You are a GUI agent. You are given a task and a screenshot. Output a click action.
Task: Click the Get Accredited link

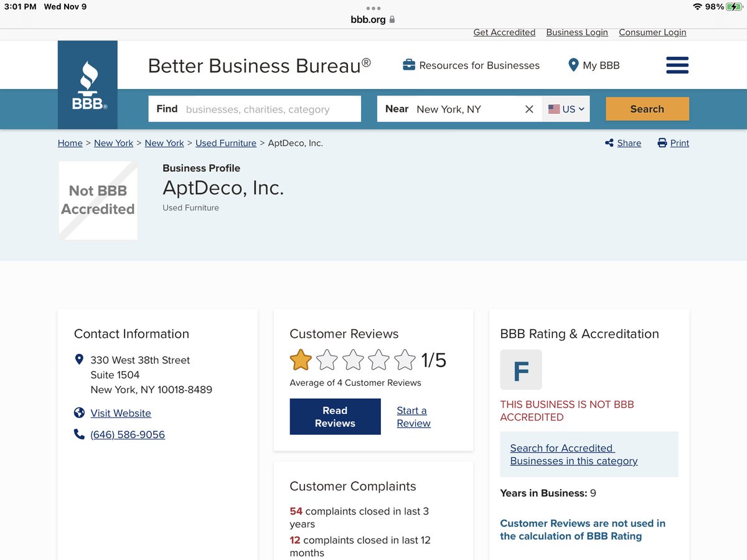point(504,32)
